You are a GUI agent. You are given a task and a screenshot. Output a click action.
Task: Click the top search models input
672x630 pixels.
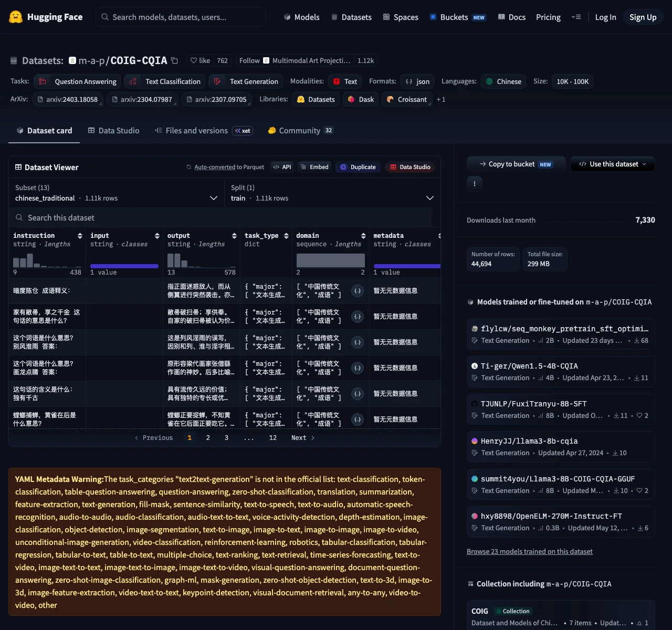[x=181, y=17]
